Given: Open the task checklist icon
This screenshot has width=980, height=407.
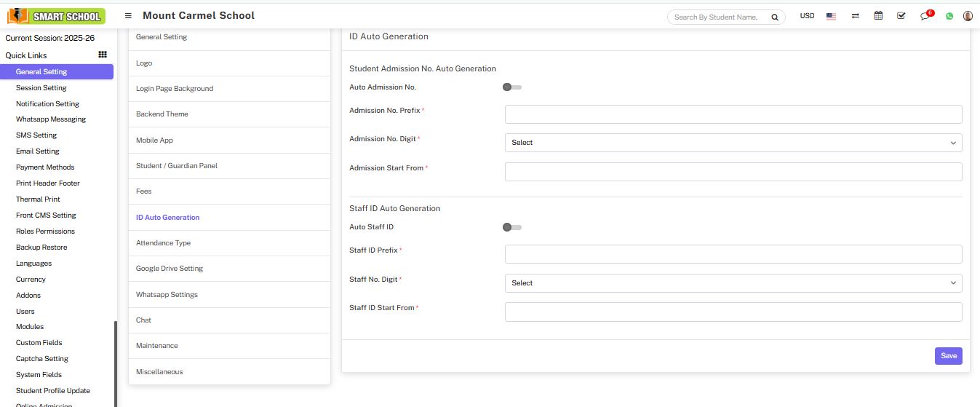Looking at the screenshot, I should pos(901,16).
